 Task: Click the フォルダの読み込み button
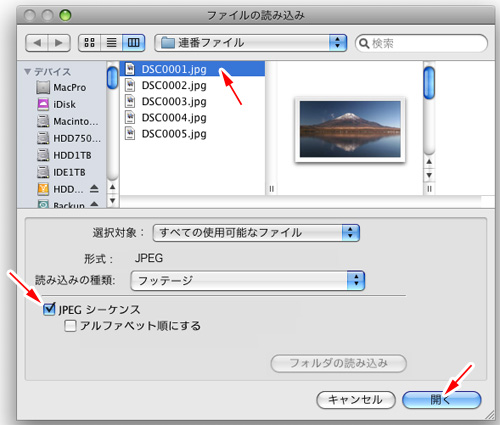(x=339, y=363)
